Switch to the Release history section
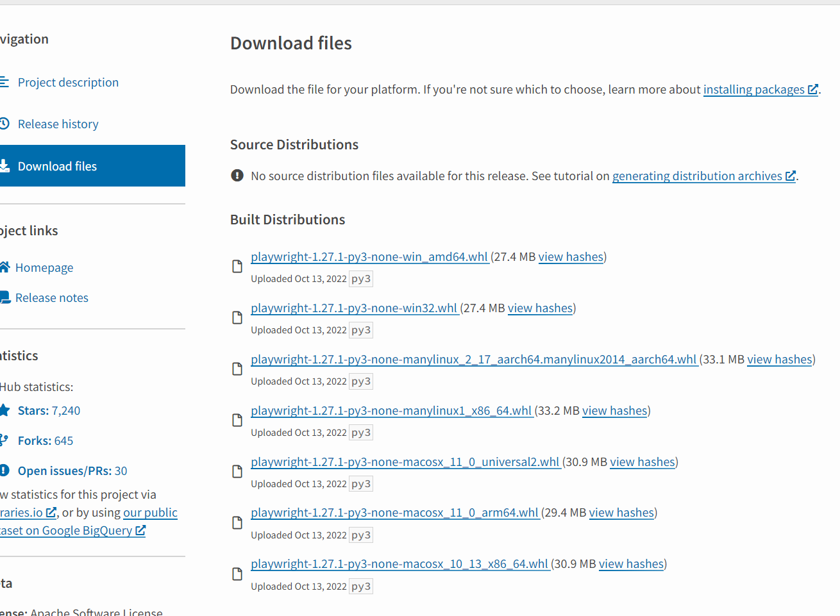This screenshot has width=840, height=616. (x=58, y=123)
